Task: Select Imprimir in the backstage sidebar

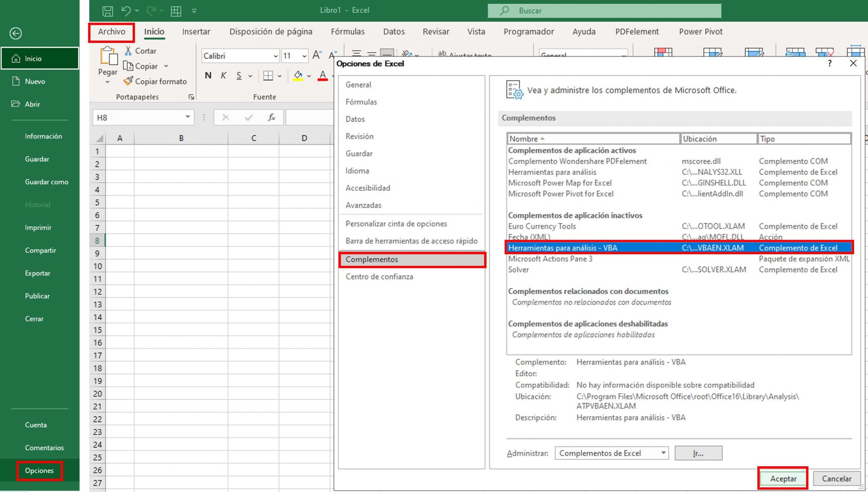Action: point(38,228)
